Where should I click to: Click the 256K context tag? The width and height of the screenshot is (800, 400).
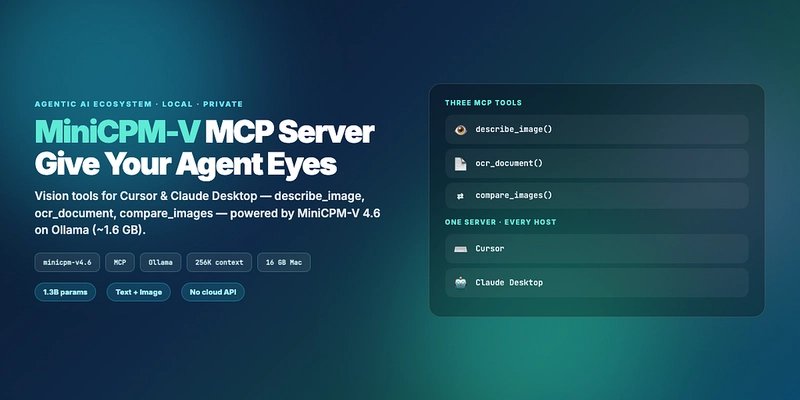click(219, 263)
